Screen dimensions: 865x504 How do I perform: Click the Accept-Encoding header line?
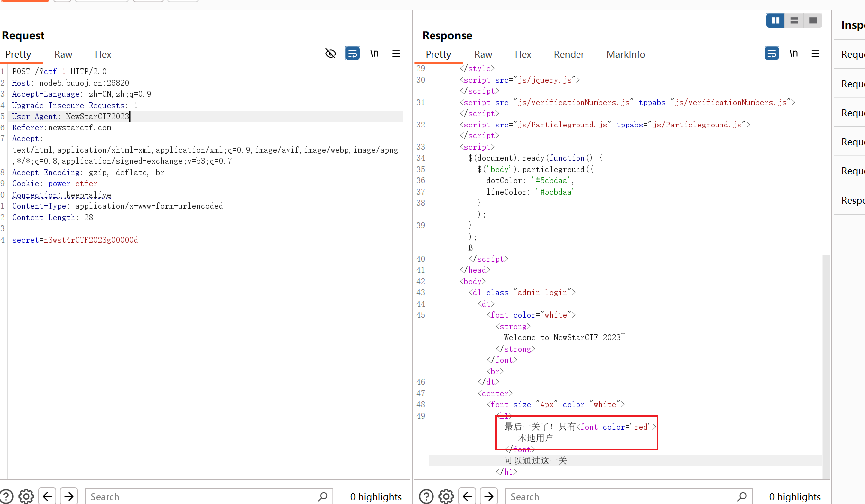(x=88, y=173)
